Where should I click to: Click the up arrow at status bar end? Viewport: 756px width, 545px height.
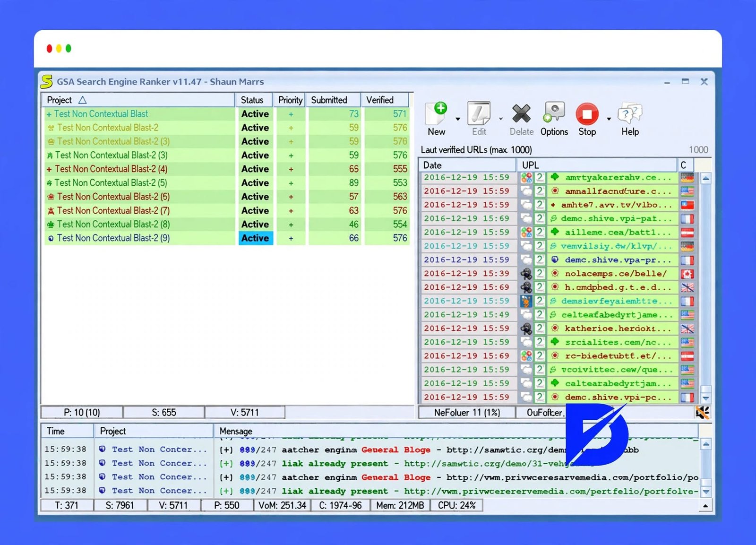click(705, 506)
